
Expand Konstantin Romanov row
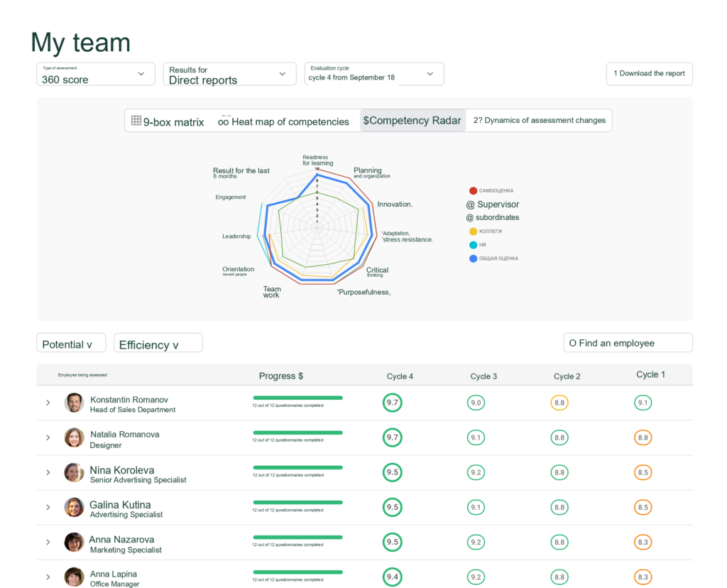click(48, 403)
